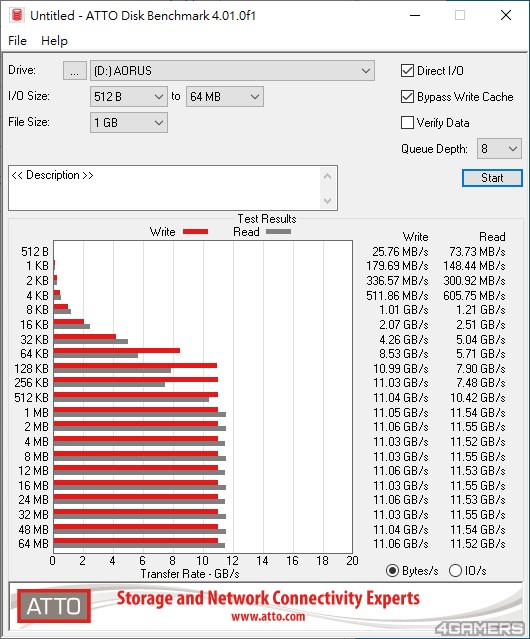Select the Bytes/s radio button
530x639 pixels.
[392, 571]
